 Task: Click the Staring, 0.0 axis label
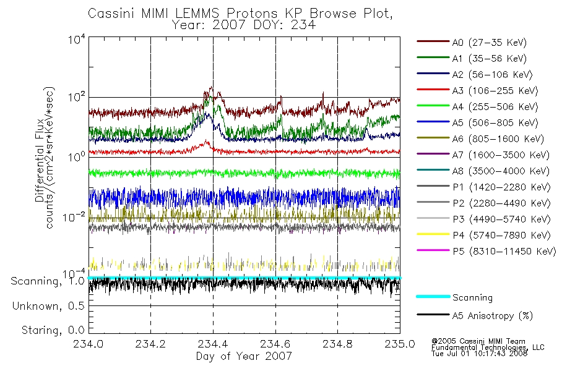tap(53, 330)
